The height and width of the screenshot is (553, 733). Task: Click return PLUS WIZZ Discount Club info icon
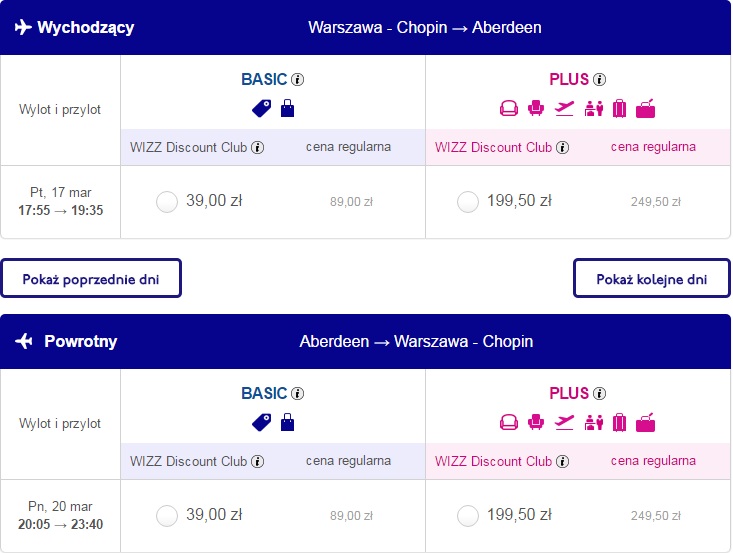[562, 462]
